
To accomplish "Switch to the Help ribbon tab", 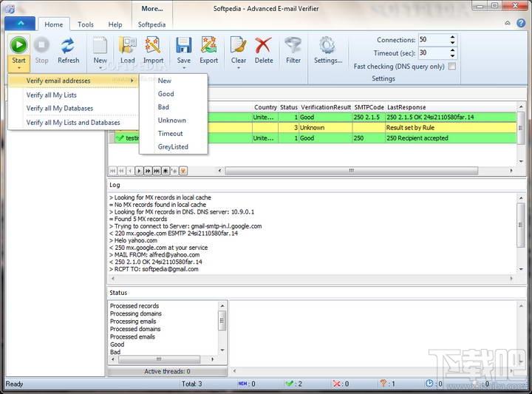I will (115, 24).
